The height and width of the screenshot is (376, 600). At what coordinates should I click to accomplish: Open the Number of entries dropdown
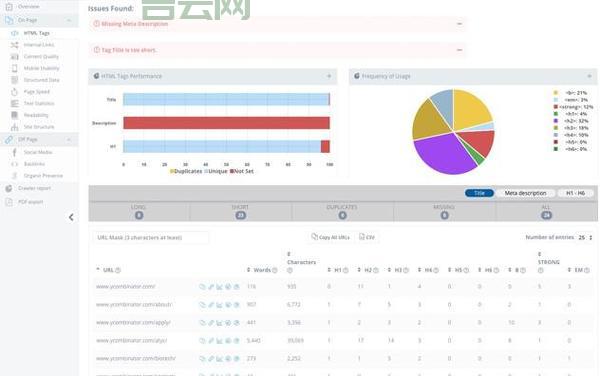(x=585, y=238)
